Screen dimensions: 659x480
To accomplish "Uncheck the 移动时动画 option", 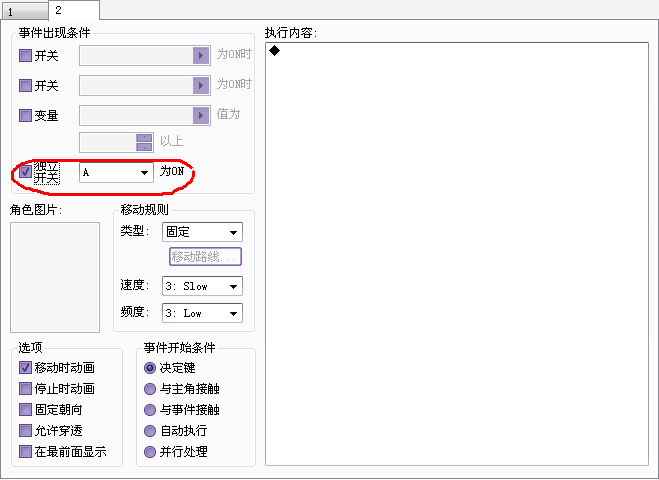I will point(25,367).
